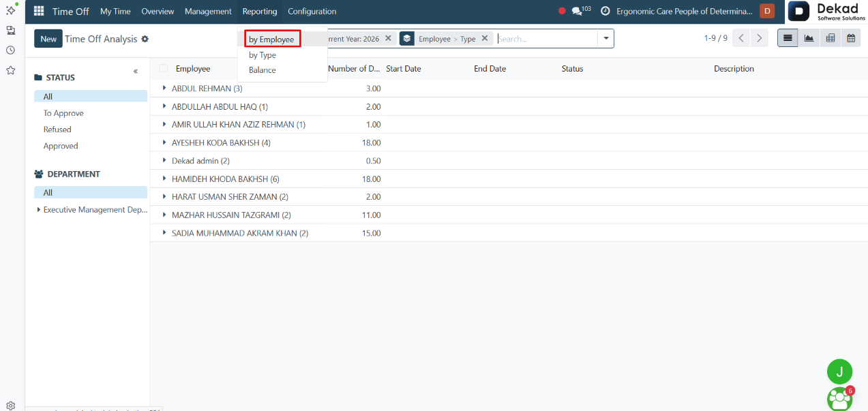
Task: Click the sparkle icon in left sidebar
Action: (x=11, y=10)
